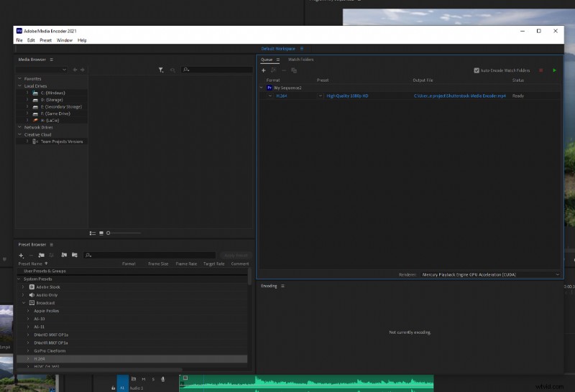Switch Media Browser to thumbnail view icon
The image size is (575, 392).
click(101, 233)
